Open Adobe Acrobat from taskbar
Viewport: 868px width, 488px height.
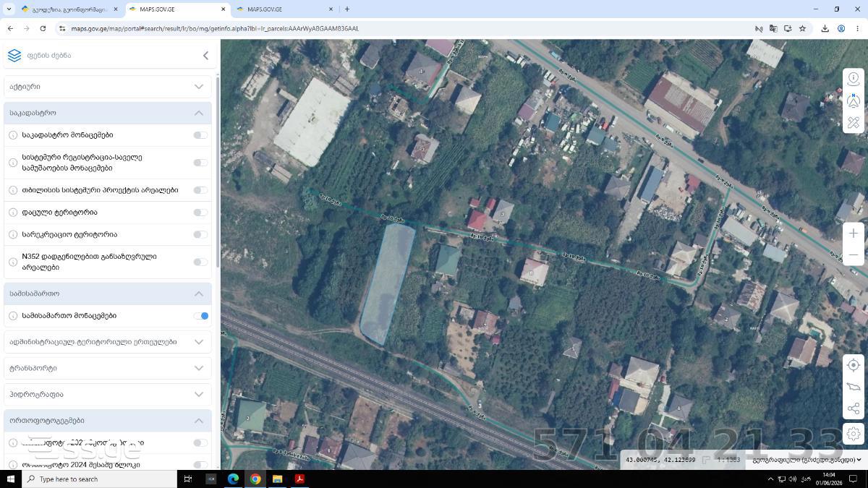299,479
